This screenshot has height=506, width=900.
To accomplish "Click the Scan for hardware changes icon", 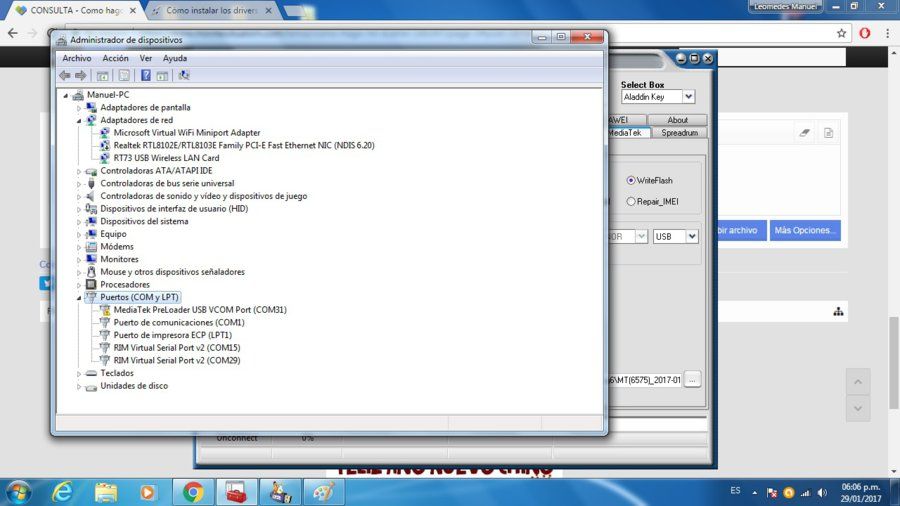I will pyautogui.click(x=184, y=75).
